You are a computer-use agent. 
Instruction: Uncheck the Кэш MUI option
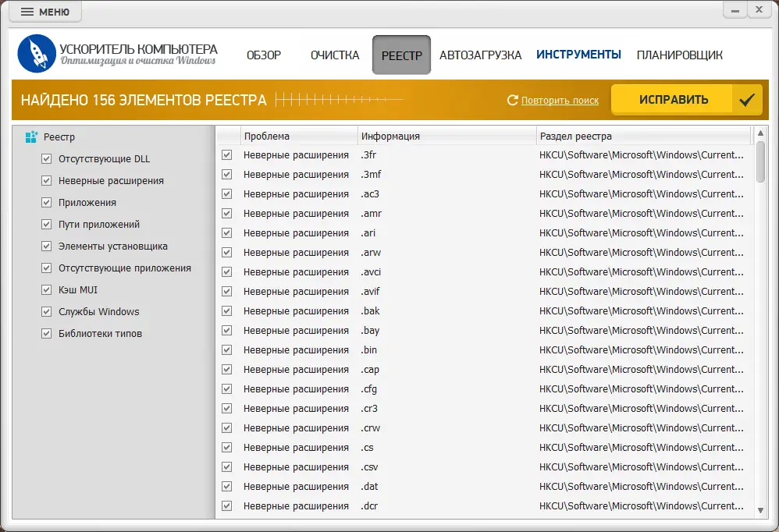[x=47, y=289]
